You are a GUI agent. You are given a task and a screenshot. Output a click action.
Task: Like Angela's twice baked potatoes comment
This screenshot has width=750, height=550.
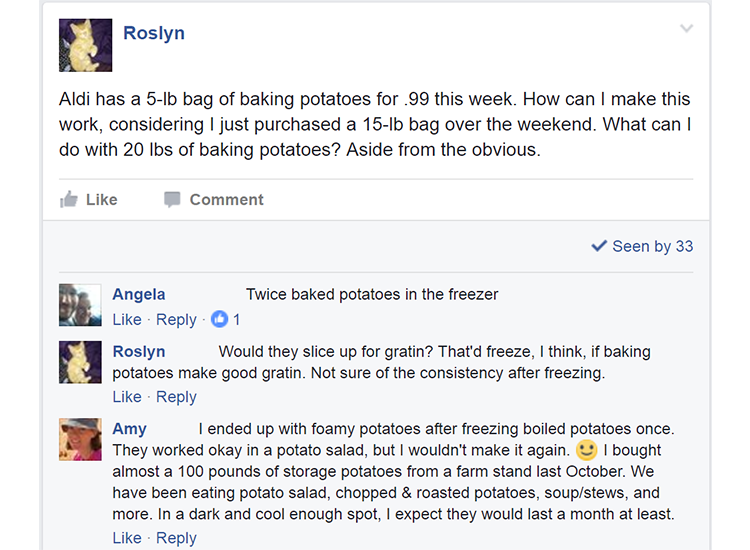[127, 320]
